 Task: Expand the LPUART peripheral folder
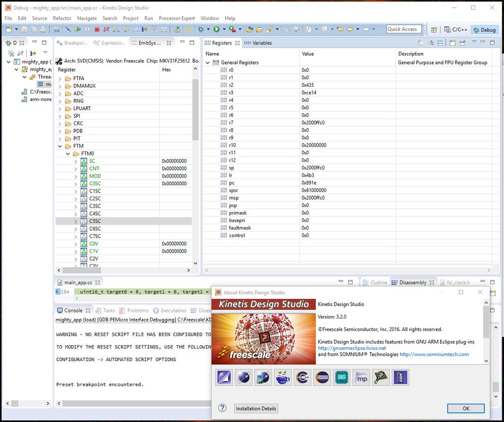60,109
